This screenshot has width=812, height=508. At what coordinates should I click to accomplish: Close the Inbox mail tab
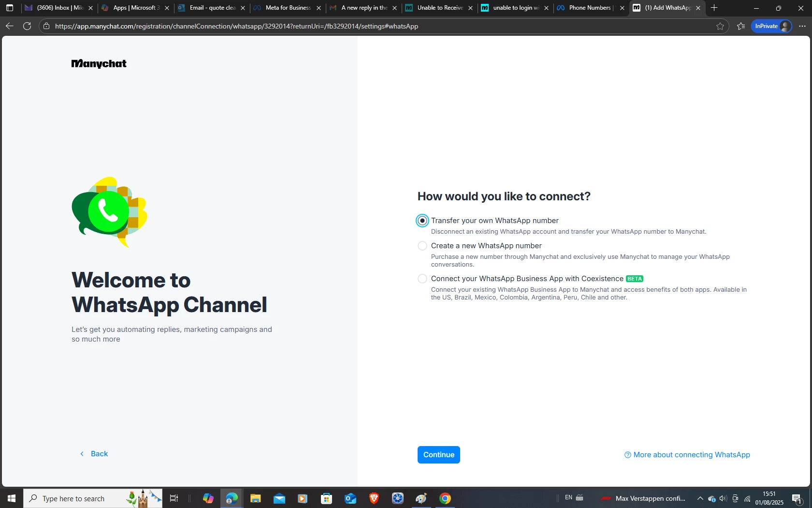point(90,8)
